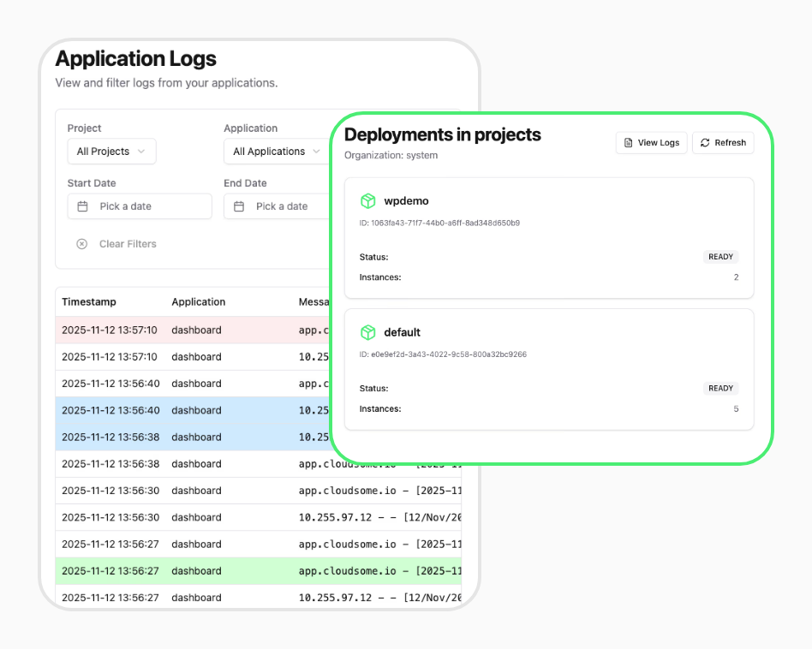812x649 pixels.
Task: Select the wpdemo project title
Action: (406, 201)
